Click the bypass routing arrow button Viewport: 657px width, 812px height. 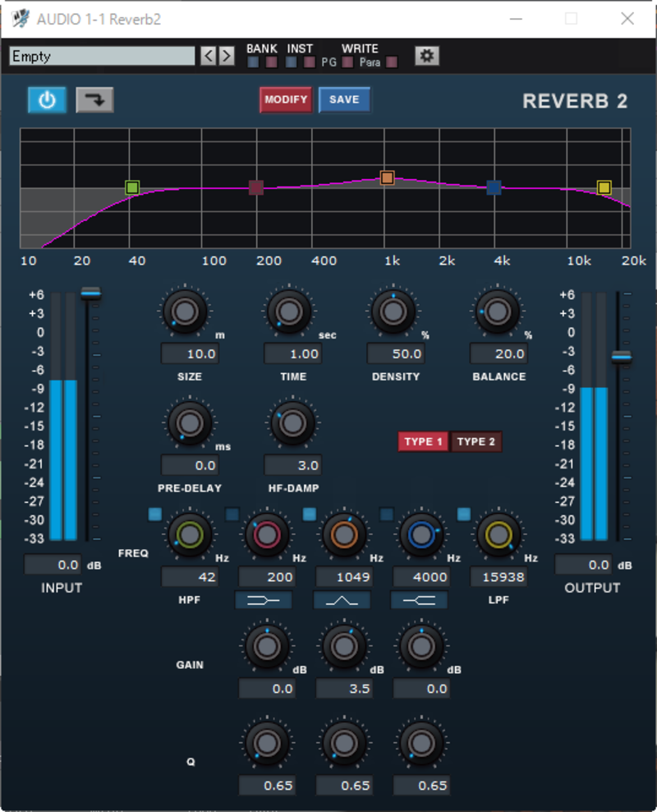click(x=94, y=100)
